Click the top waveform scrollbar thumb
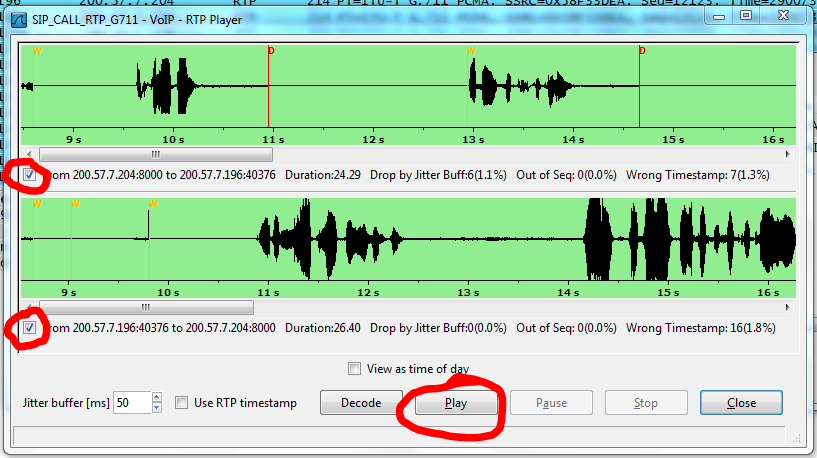The image size is (817, 458). click(155, 155)
